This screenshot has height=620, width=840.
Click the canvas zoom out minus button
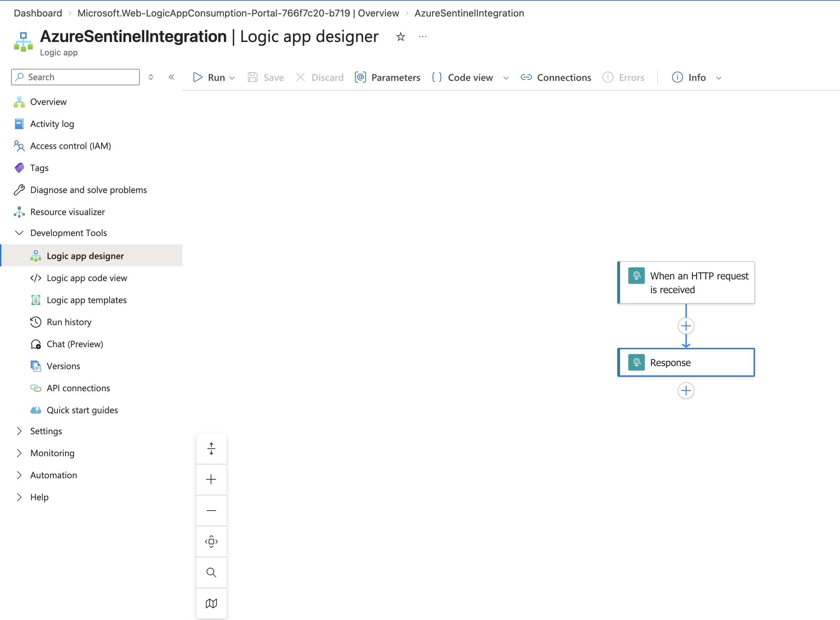(211, 510)
